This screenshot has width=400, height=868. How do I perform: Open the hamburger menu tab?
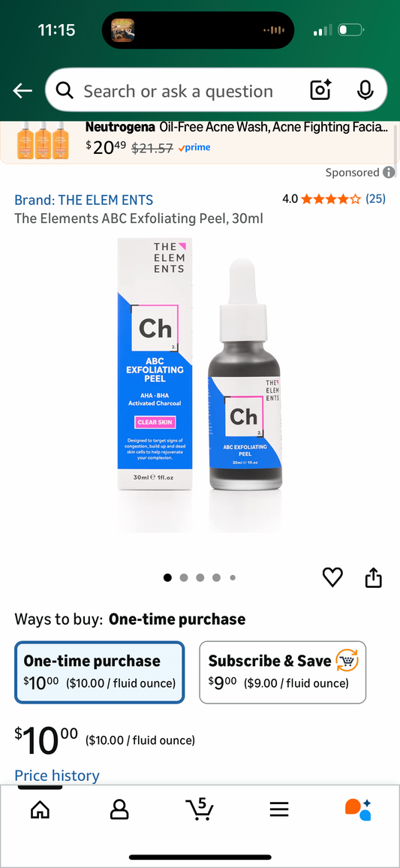click(279, 810)
